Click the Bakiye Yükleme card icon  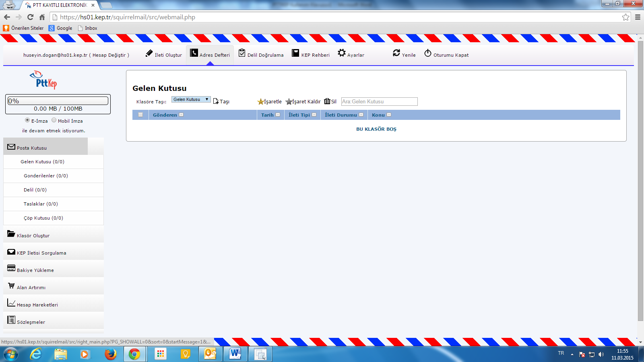coord(11,268)
